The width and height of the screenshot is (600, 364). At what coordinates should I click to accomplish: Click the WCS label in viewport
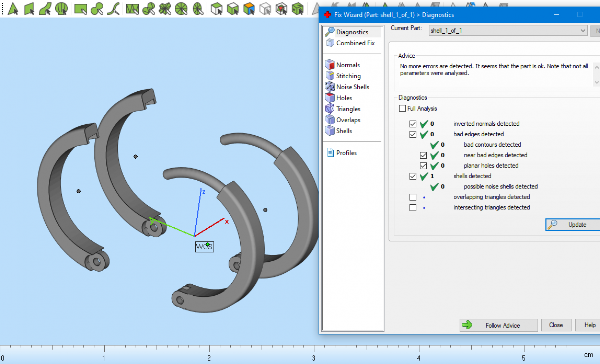[x=204, y=247]
